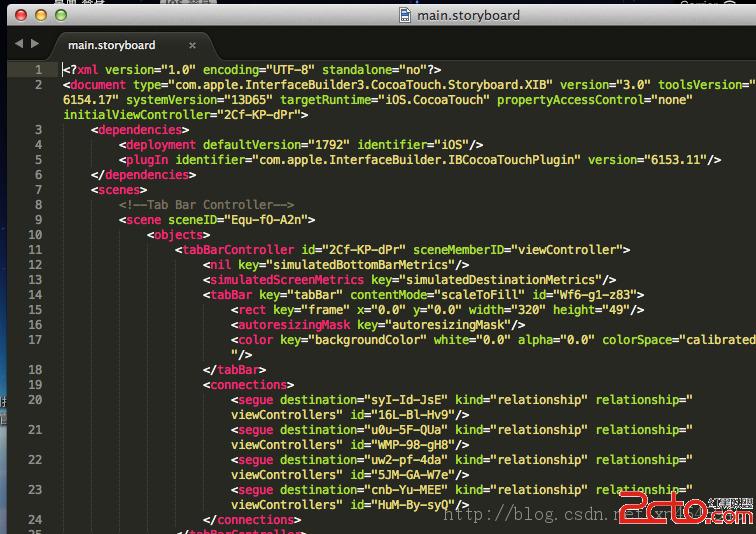The height and width of the screenshot is (534, 756).
Task: Place cursor on Tab Bar Controller comment
Action: pos(206,205)
